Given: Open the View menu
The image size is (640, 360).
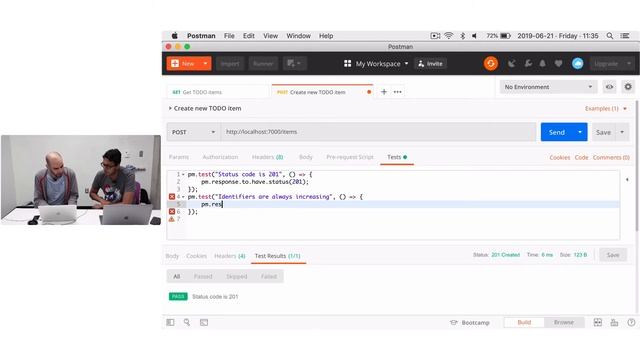Looking at the screenshot, I should pyautogui.click(x=270, y=36).
